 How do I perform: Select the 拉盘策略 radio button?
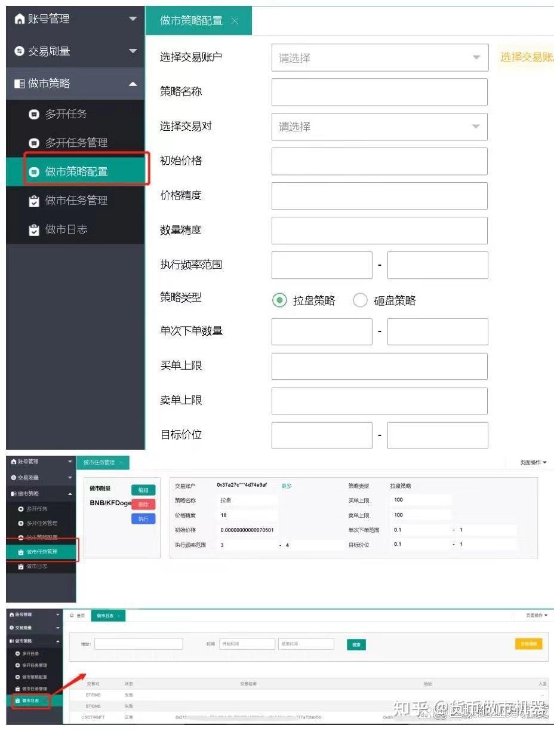279,300
